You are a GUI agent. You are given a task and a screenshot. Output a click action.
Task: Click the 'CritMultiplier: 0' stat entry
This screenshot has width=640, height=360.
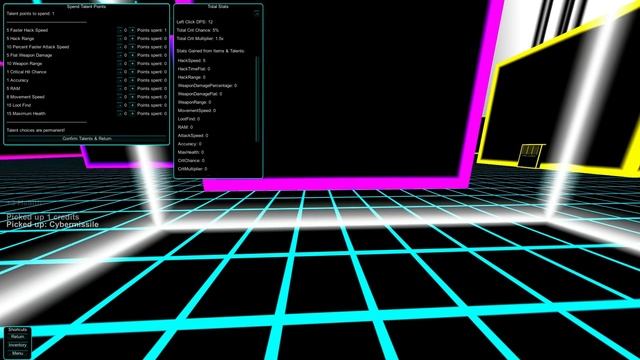pyautogui.click(x=192, y=169)
